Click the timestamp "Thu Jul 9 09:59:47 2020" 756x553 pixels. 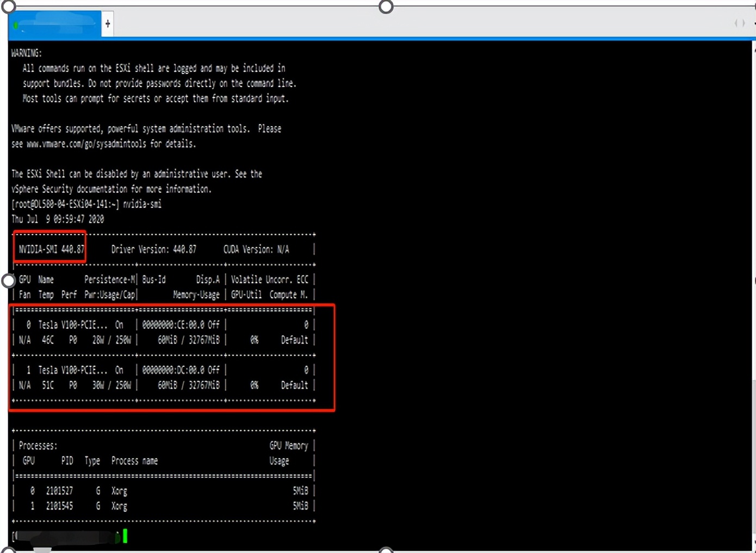(58, 219)
